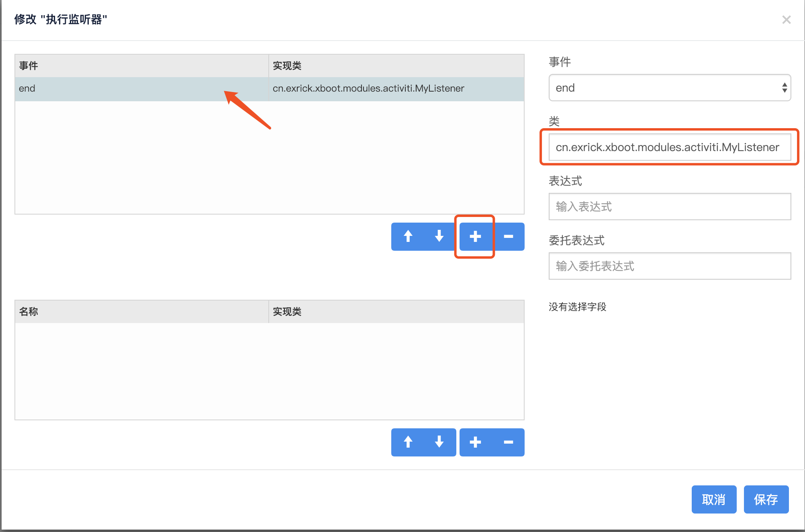Open the 事件 dropdown showing end

(x=670, y=88)
